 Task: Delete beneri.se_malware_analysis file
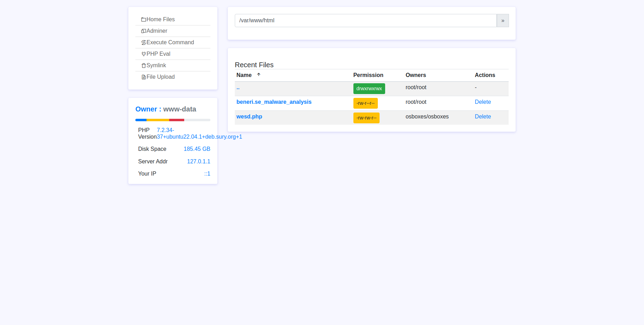(483, 102)
